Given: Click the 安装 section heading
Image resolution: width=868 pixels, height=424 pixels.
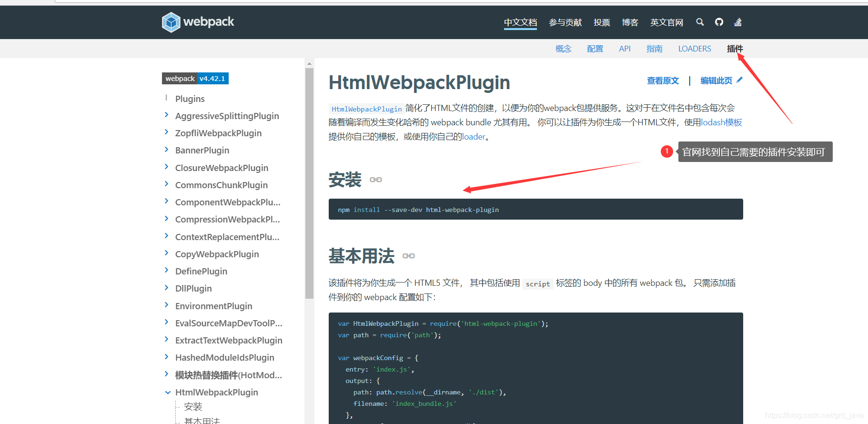Looking at the screenshot, I should click(345, 180).
